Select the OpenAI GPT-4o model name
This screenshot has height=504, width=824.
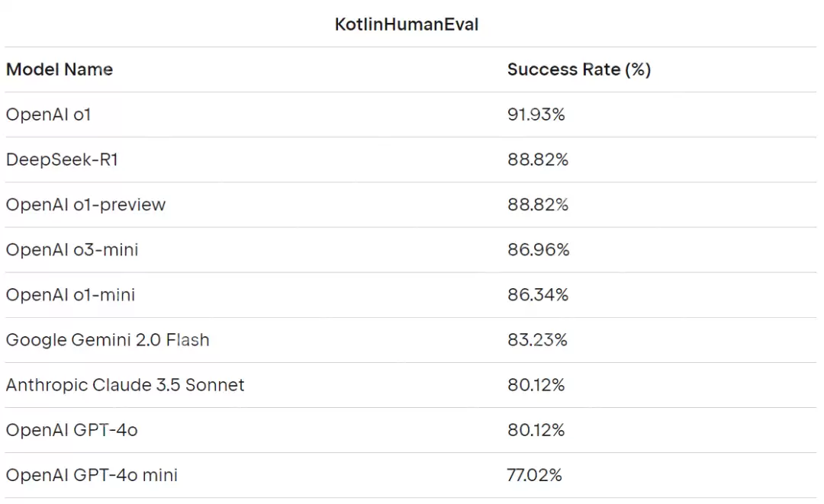pyautogui.click(x=72, y=429)
